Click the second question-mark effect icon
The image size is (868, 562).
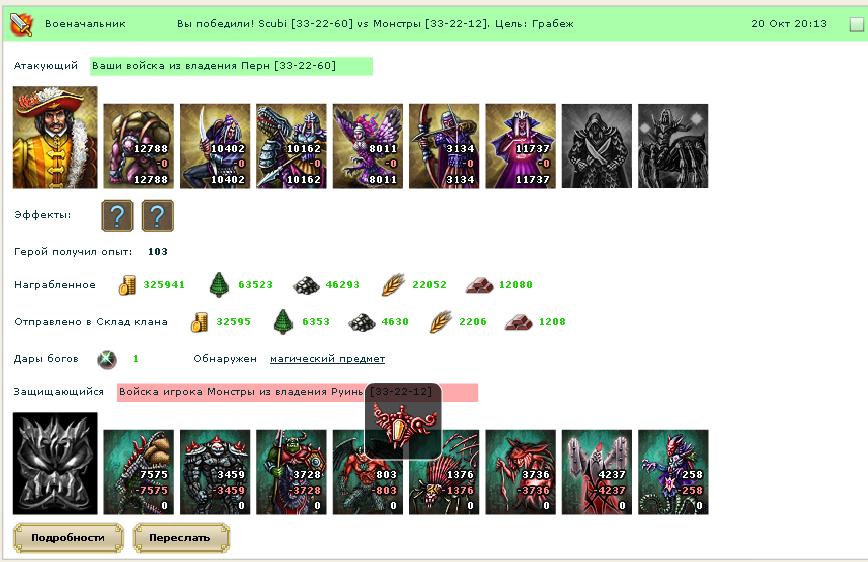(158, 215)
